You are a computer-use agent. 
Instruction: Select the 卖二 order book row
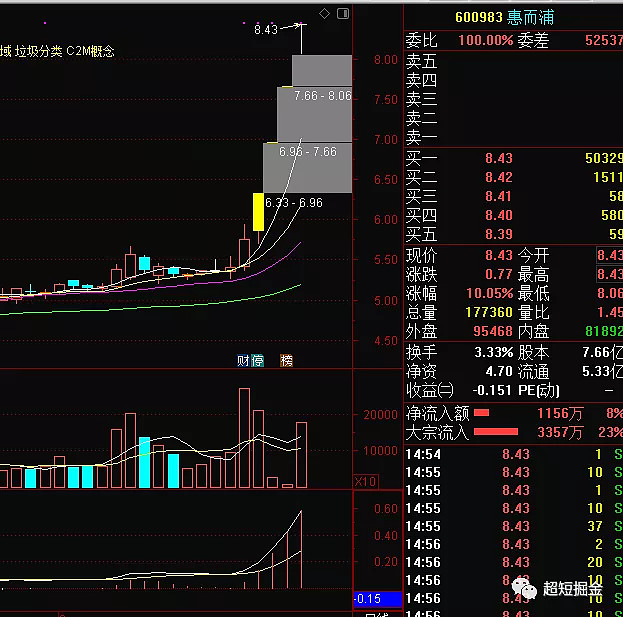pyautogui.click(x=513, y=118)
